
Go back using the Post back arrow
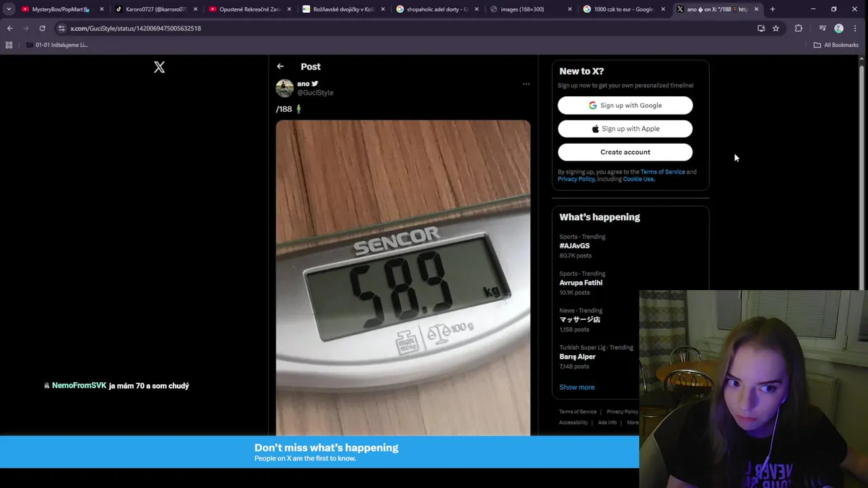click(280, 66)
